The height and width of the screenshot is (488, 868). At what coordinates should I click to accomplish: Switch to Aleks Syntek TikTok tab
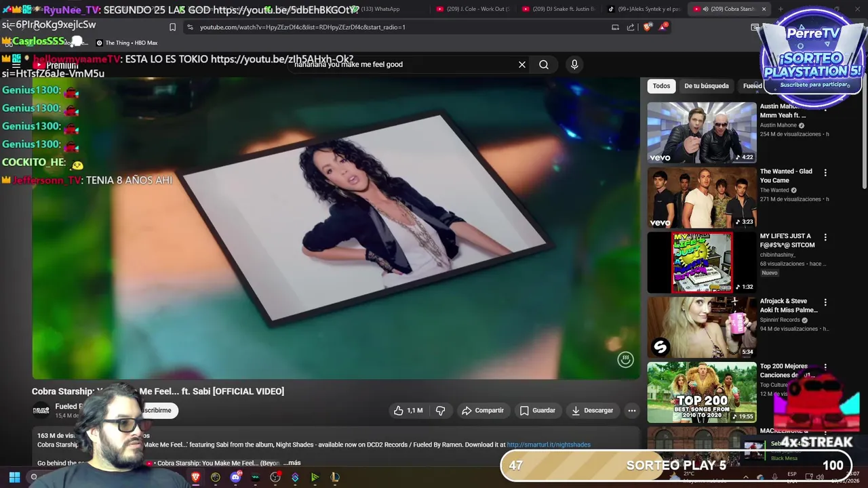(x=644, y=9)
